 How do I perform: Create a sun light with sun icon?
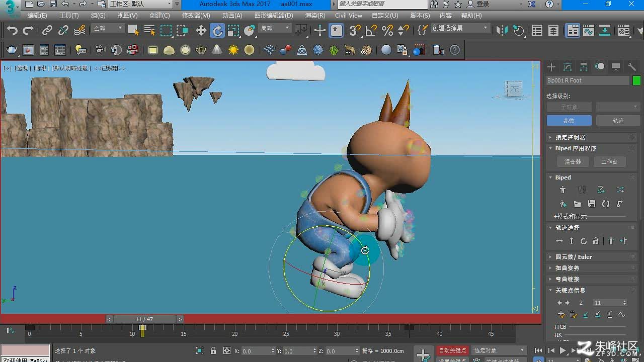(233, 50)
